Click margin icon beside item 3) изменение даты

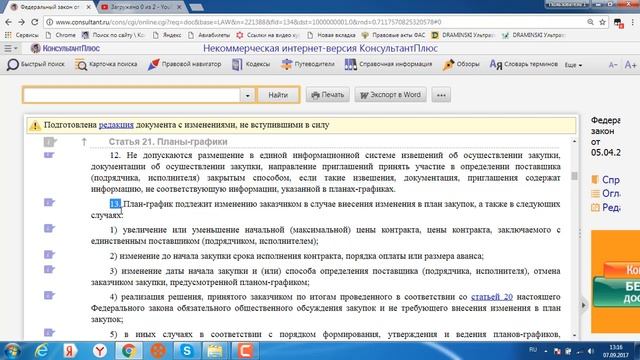tap(49, 269)
